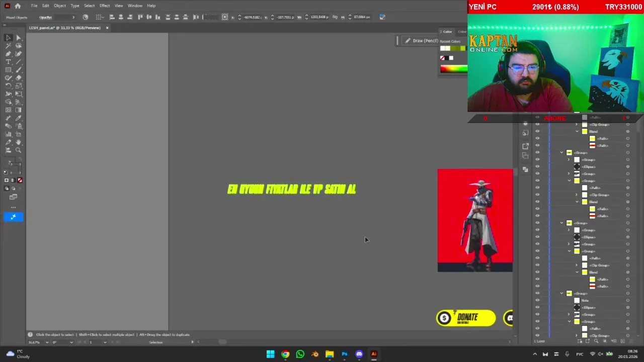The height and width of the screenshot is (362, 644).
Task: Click the yellow DONATE button on canvas
Action: pyautogui.click(x=466, y=318)
